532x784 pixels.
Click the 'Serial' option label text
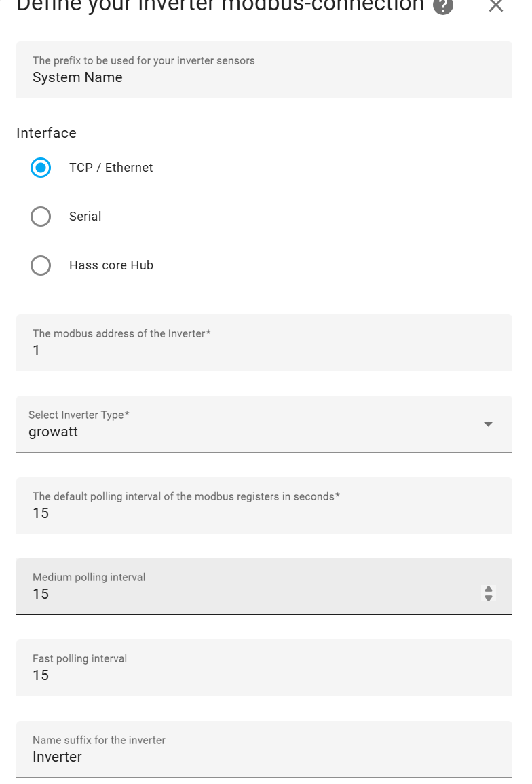(x=85, y=217)
